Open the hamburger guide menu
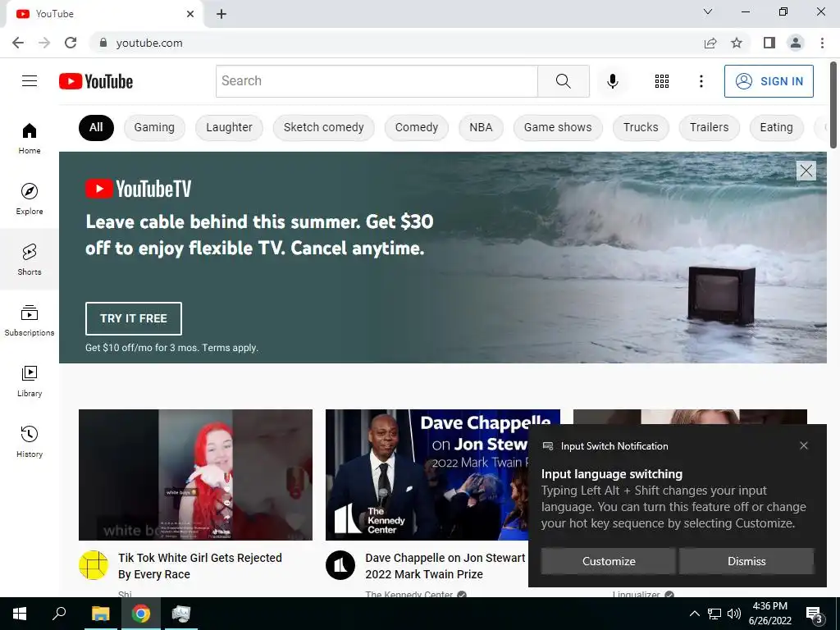840x630 pixels. point(30,81)
